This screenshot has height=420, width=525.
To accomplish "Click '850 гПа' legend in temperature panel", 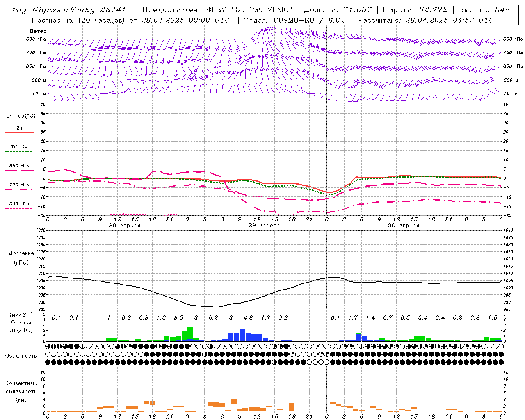I will pyautogui.click(x=19, y=166).
